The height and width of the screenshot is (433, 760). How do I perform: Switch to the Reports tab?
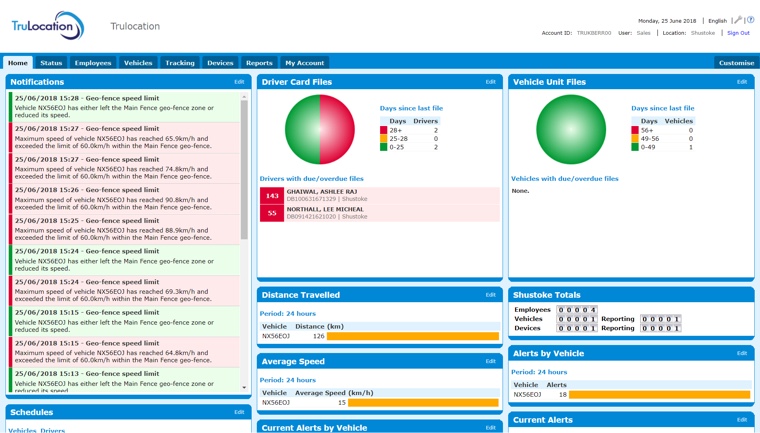259,63
